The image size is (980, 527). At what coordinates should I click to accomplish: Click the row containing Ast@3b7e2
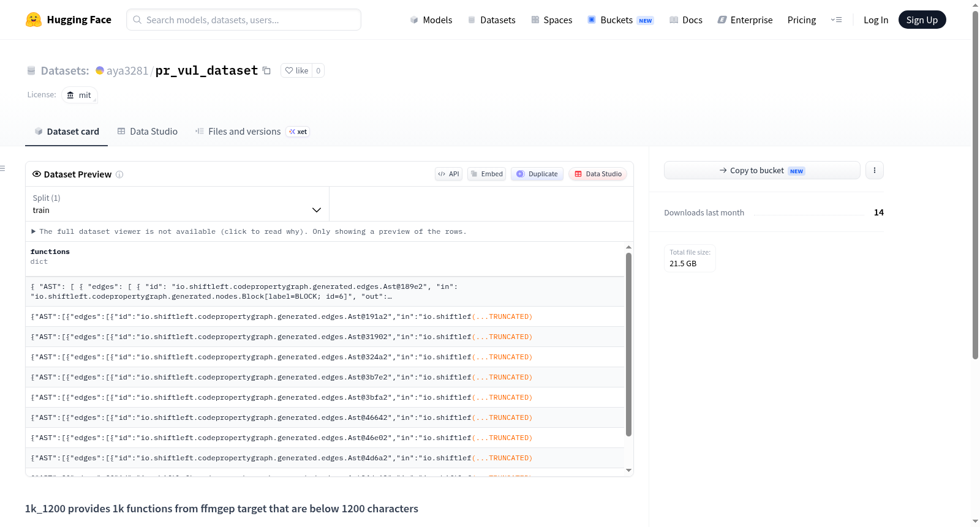[x=325, y=377]
